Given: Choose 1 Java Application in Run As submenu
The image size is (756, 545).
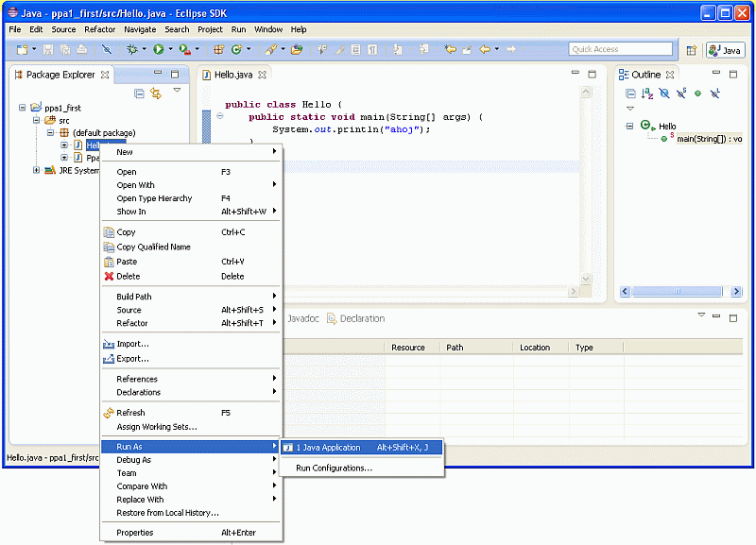Looking at the screenshot, I should coord(362,448).
